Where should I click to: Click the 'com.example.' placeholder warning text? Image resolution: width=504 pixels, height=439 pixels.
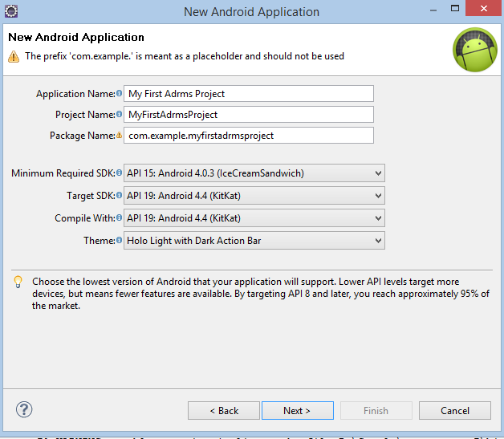[x=185, y=56]
